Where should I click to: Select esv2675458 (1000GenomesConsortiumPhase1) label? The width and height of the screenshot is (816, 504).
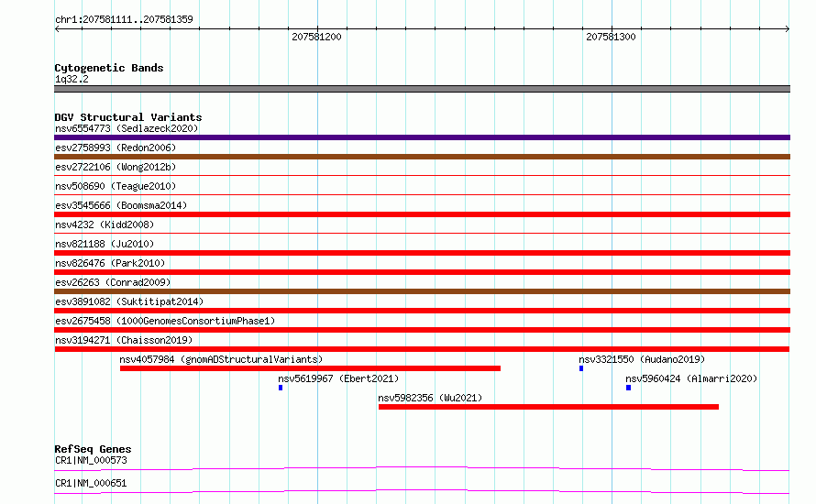coord(165,321)
